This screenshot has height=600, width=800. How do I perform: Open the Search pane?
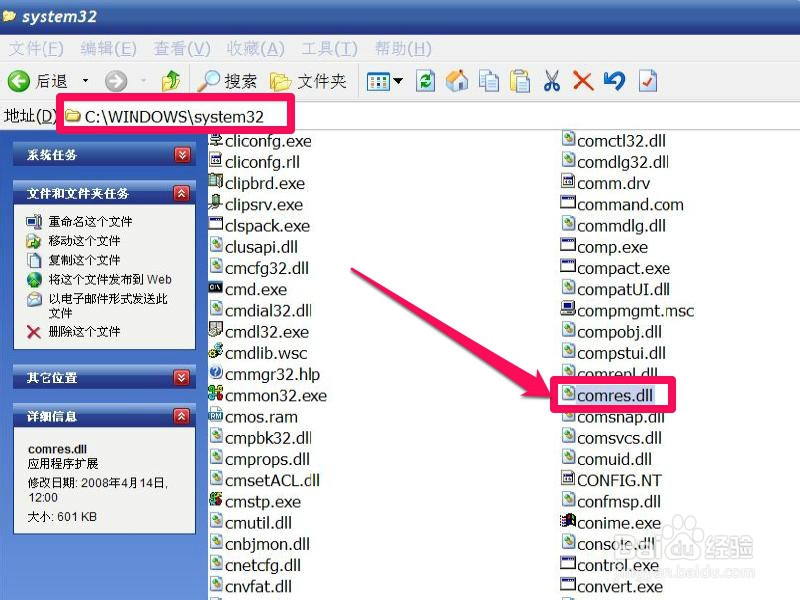[227, 81]
